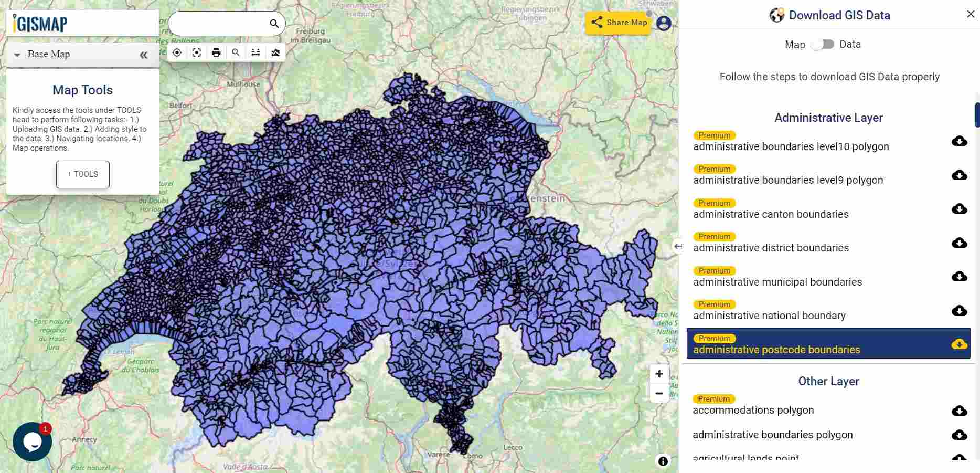Viewport: 980px width, 473px height.
Task: Expand the Base Map dropdown arrow
Action: 17,55
